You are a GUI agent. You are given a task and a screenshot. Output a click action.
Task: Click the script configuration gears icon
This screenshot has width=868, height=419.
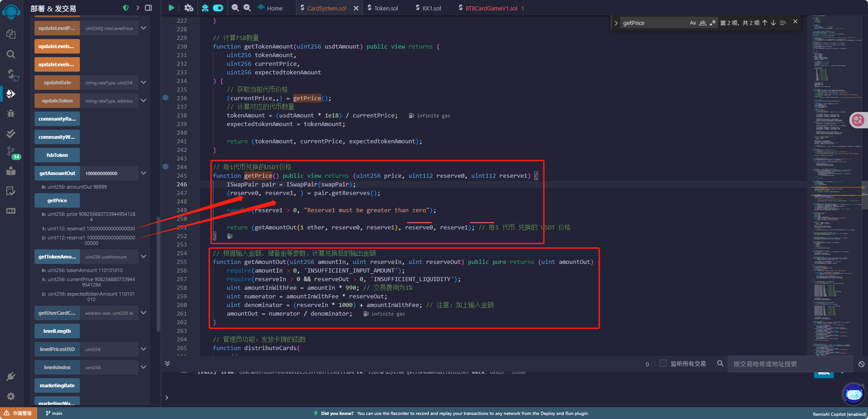[x=189, y=8]
